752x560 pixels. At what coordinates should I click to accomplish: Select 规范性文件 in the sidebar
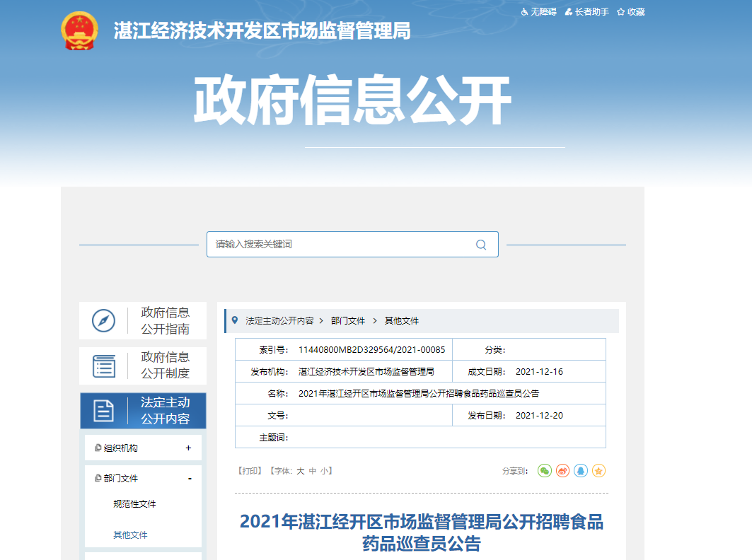(x=134, y=504)
